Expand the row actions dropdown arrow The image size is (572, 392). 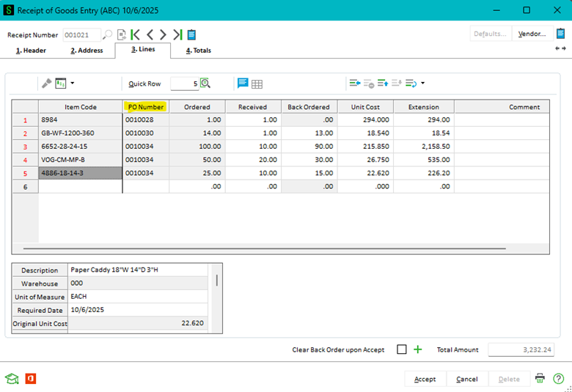(x=422, y=84)
